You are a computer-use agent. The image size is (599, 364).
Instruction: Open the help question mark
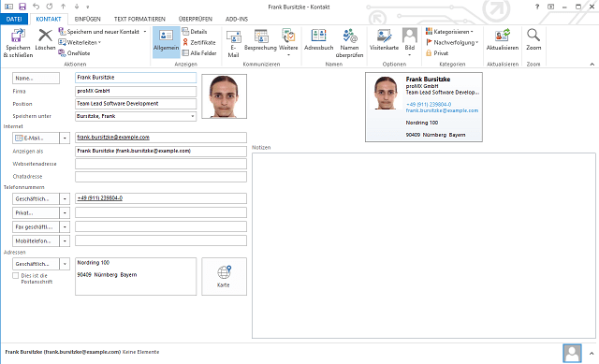(x=537, y=7)
